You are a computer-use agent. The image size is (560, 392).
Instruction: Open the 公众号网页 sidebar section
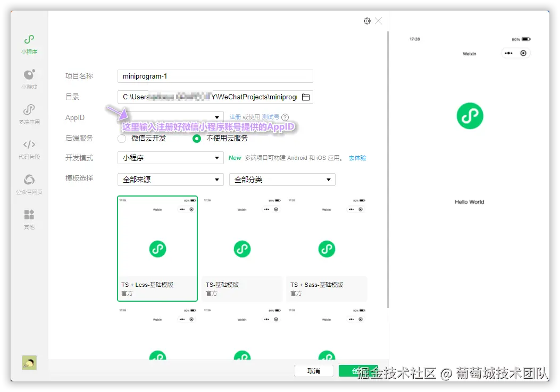click(x=29, y=184)
